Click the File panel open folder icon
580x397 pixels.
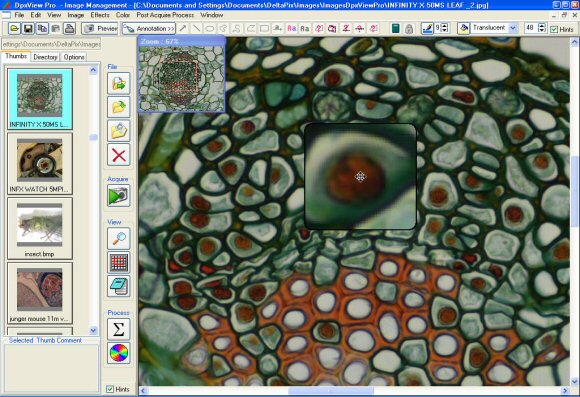119,107
